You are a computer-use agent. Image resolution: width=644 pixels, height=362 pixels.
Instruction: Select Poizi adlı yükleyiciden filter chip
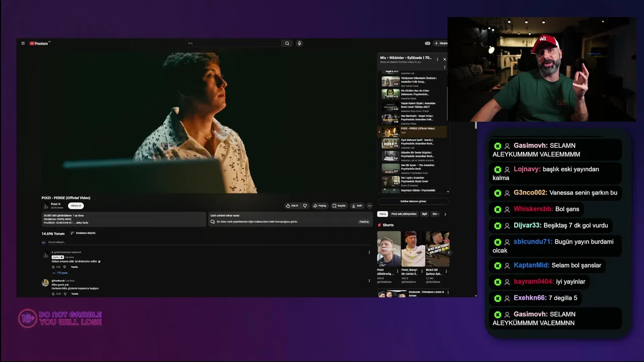[404, 214]
